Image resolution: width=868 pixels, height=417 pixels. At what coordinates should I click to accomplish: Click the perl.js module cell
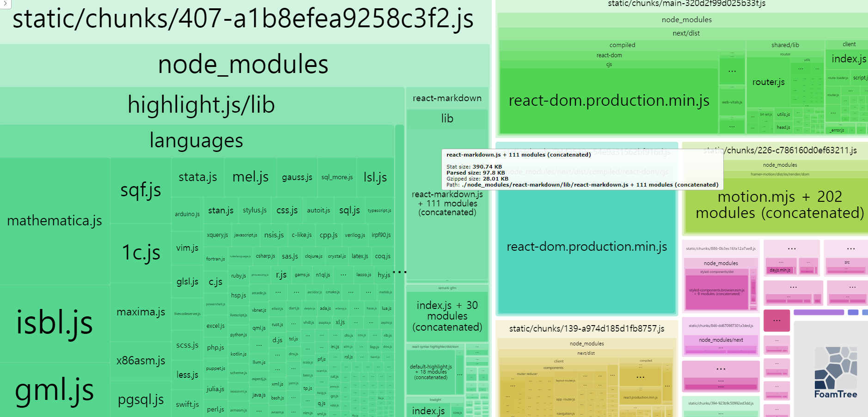[x=215, y=410]
